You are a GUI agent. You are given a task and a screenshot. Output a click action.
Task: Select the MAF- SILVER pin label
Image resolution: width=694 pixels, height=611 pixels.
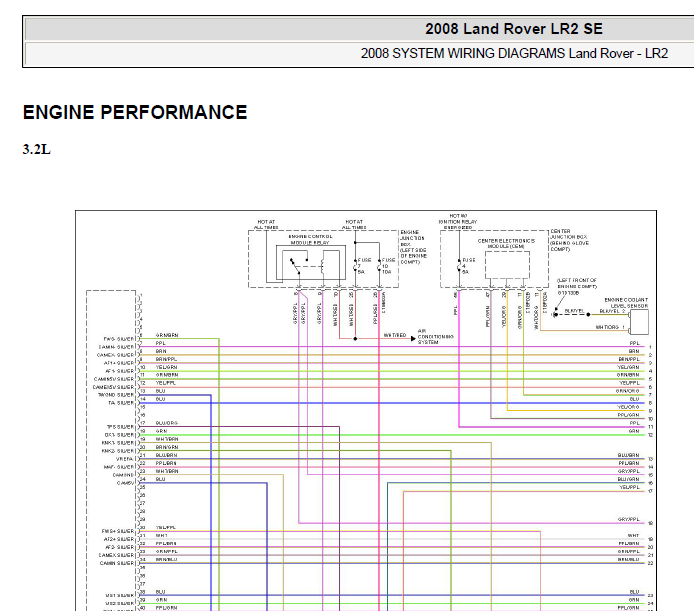tap(118, 467)
